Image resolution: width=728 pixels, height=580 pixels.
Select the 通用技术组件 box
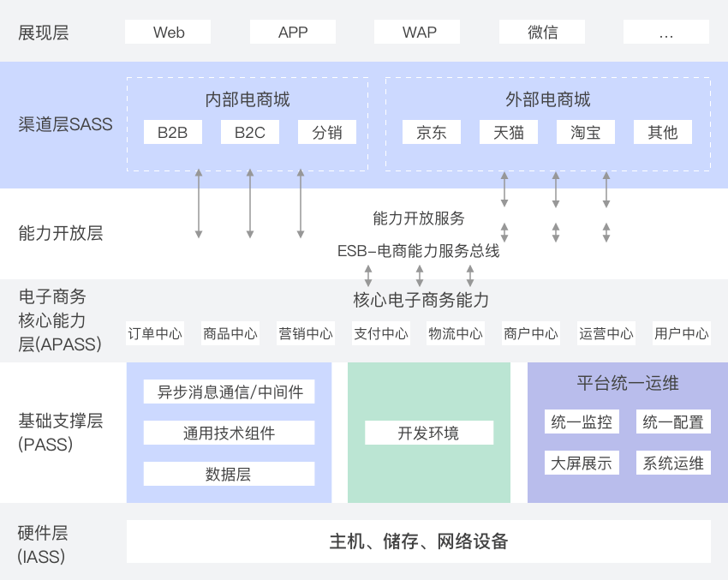click(x=229, y=433)
